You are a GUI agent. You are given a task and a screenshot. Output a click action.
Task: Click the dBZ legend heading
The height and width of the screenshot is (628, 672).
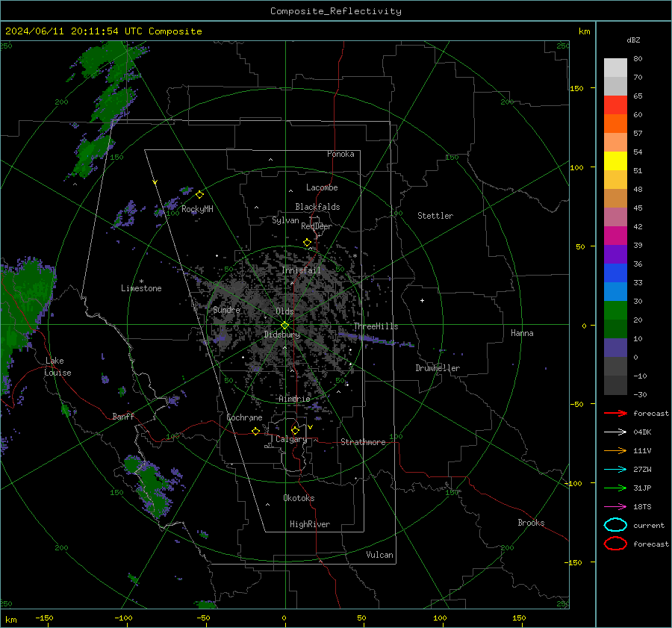tap(633, 40)
